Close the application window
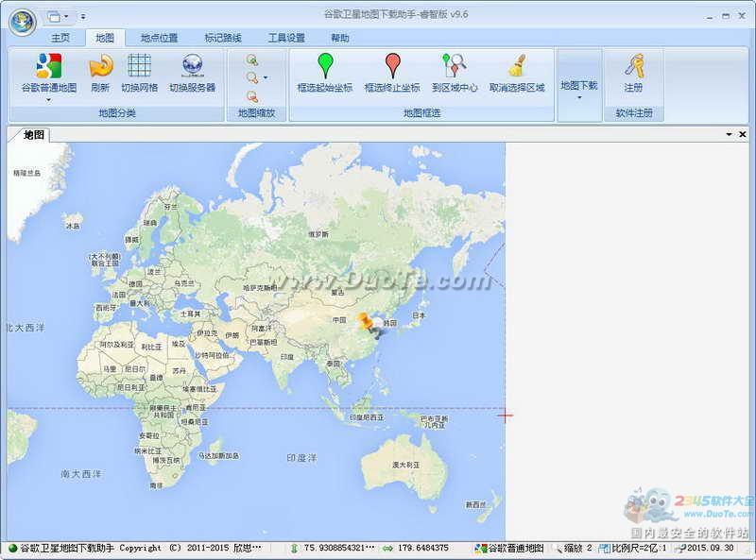The height and width of the screenshot is (560, 756). (x=742, y=16)
